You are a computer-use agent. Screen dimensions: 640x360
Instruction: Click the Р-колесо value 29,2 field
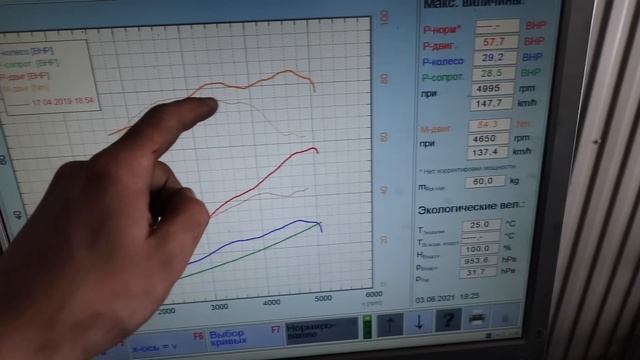coord(495,58)
